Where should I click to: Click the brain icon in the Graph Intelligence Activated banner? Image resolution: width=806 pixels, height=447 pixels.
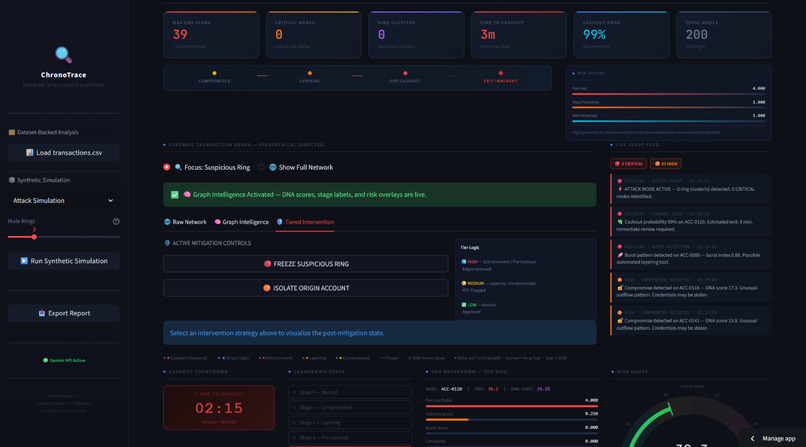[187, 195]
